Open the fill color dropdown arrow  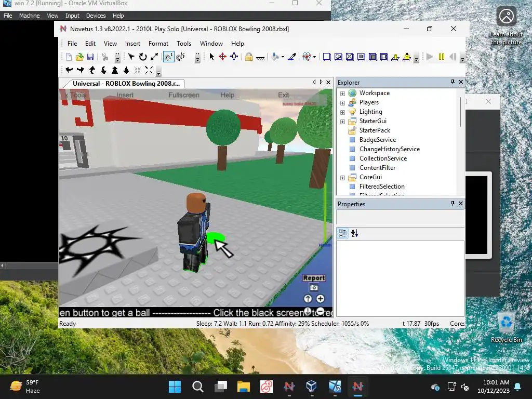click(283, 57)
